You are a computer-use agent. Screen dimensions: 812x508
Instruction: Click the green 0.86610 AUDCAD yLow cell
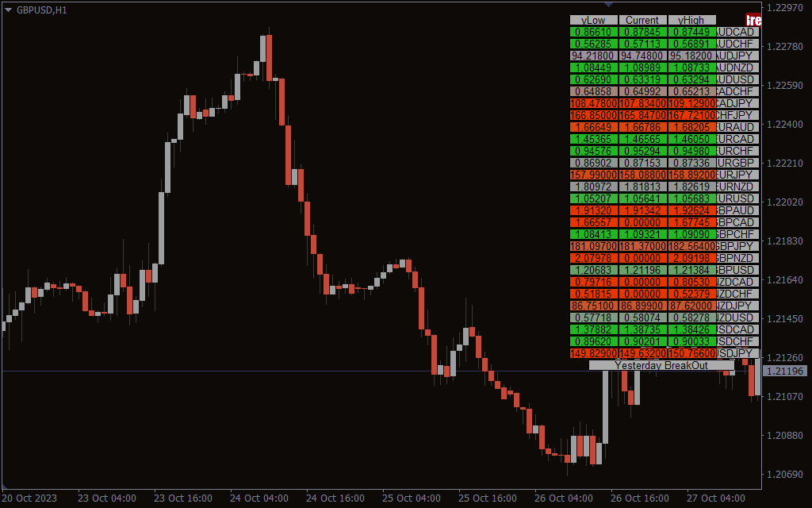[593, 32]
